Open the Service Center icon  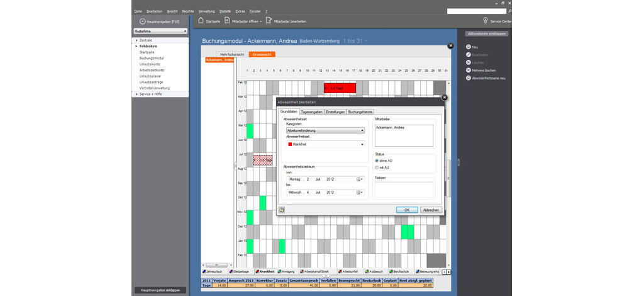coord(485,21)
